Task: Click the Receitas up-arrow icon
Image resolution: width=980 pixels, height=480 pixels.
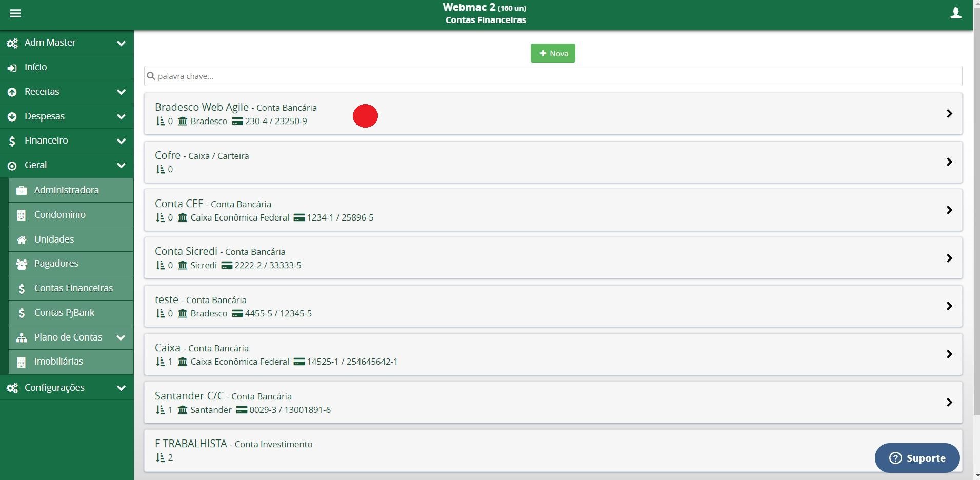Action: click(12, 92)
